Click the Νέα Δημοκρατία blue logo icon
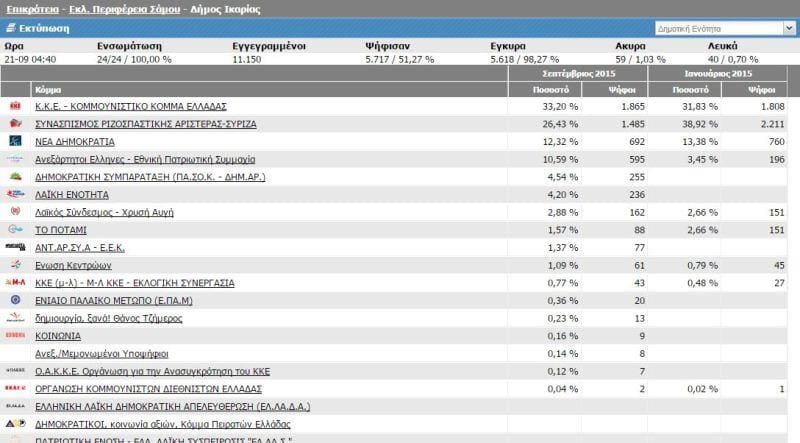The height and width of the screenshot is (443, 800). [15, 141]
